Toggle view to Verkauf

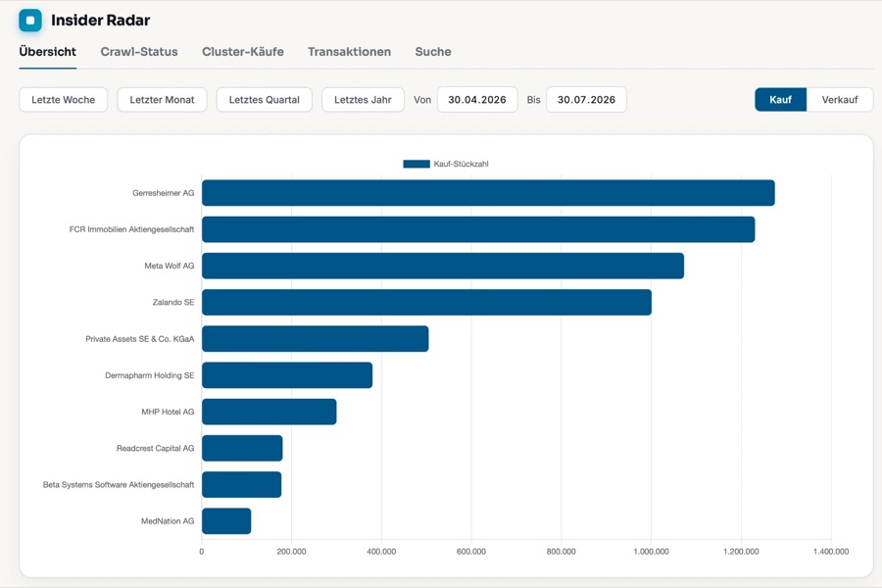[840, 100]
